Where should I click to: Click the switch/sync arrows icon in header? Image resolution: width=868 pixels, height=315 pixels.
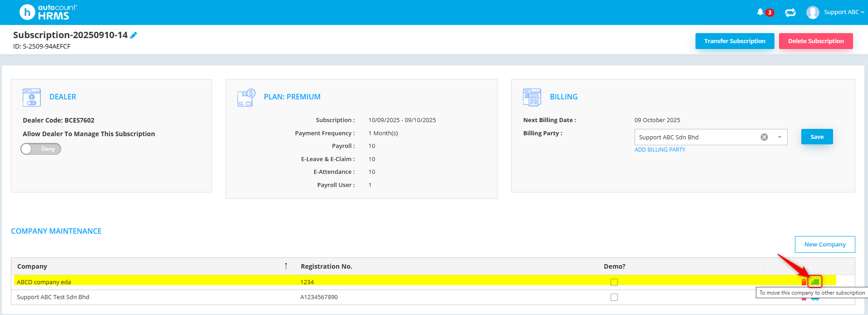point(790,12)
